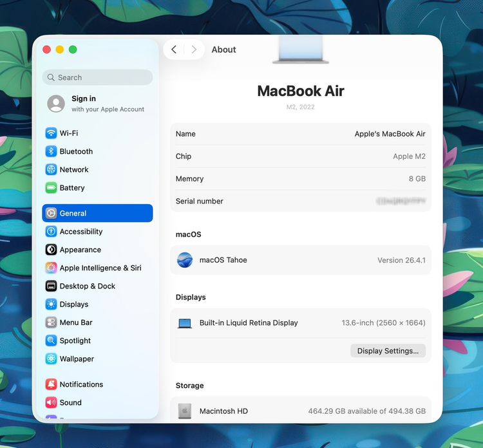Screen dimensions: 483x448
Task: Sign in with your Apple Account
Action: [97, 104]
